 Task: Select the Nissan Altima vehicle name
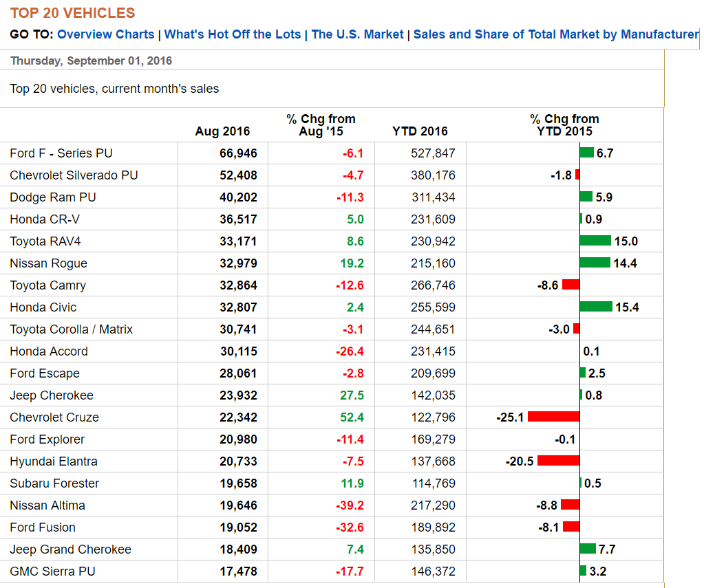point(47,505)
